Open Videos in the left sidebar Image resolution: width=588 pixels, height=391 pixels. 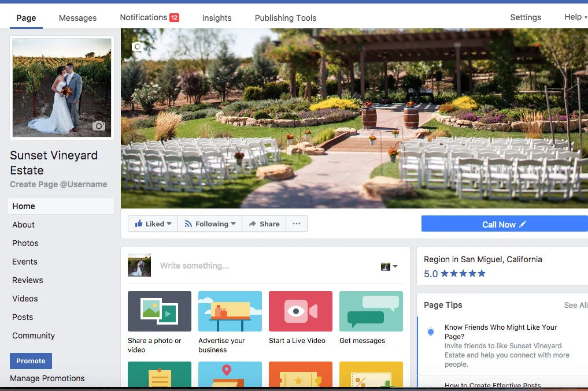coord(25,299)
